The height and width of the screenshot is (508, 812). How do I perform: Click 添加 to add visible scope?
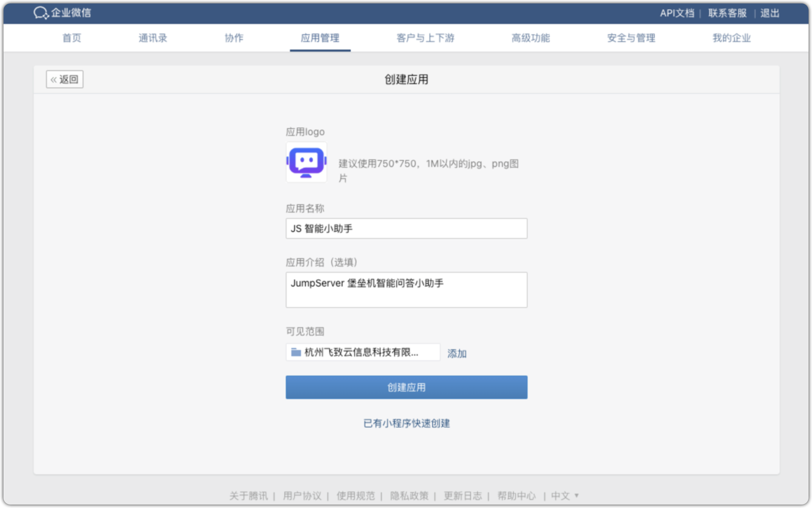[456, 353]
